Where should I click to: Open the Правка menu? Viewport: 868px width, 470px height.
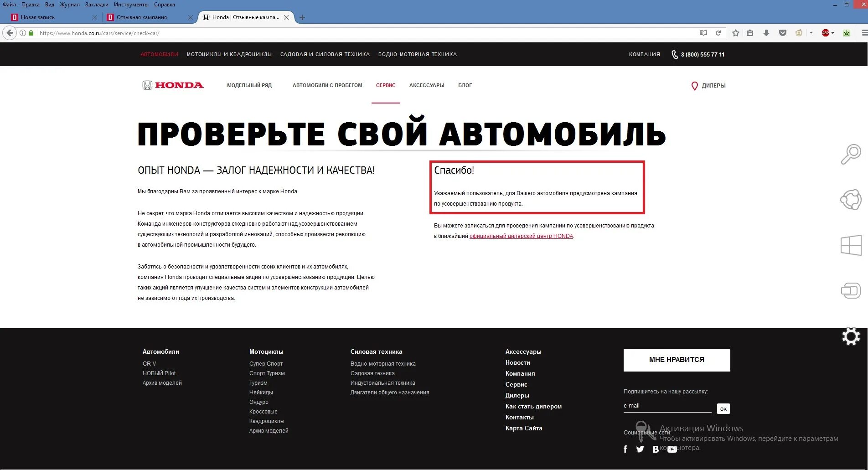(x=30, y=5)
